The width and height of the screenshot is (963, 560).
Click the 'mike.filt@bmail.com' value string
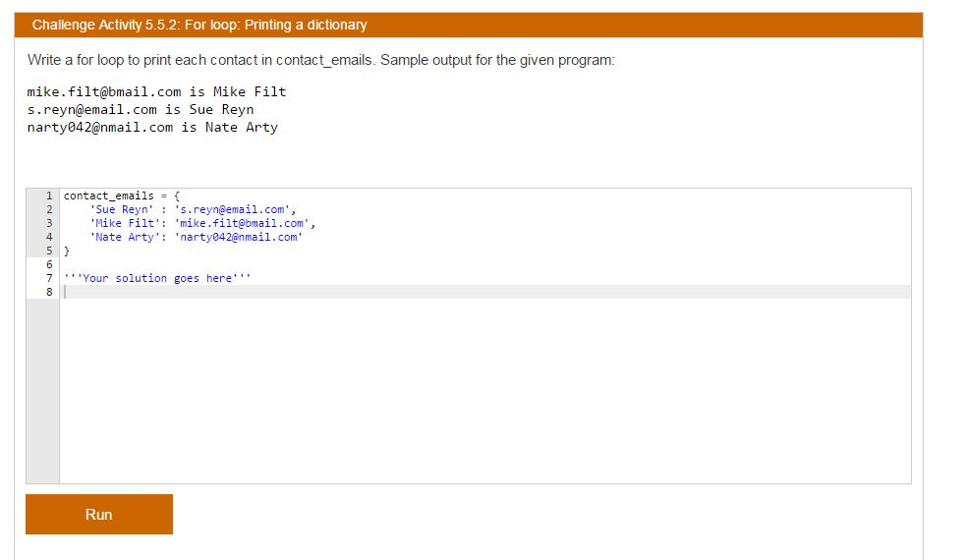pos(242,224)
